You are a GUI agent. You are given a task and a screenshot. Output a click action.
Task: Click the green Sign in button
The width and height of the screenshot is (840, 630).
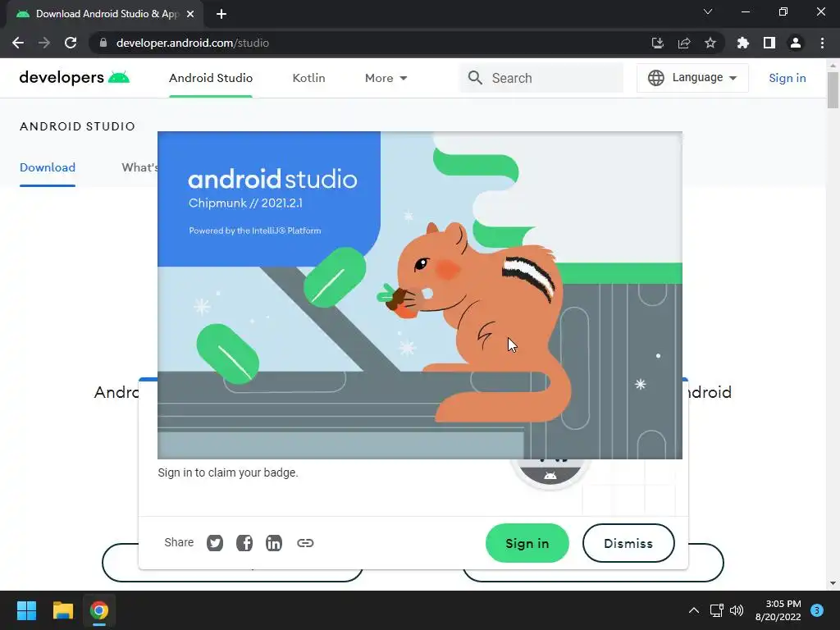[x=527, y=543]
